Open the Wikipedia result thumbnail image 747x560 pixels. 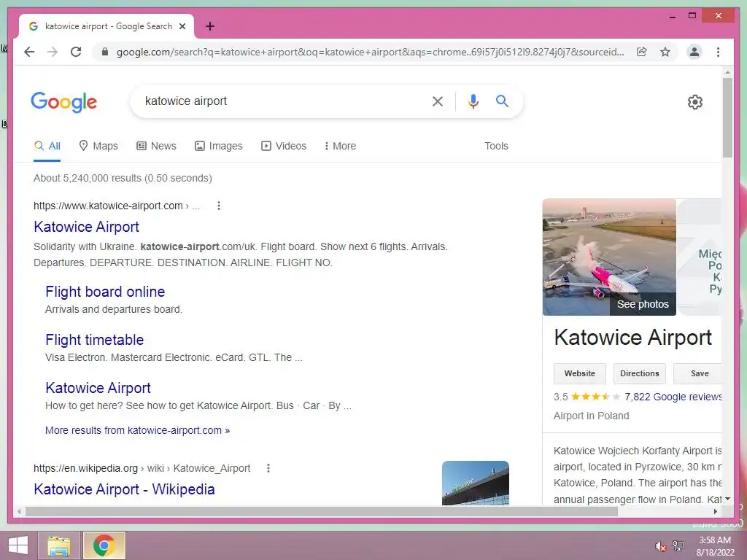coord(476,483)
